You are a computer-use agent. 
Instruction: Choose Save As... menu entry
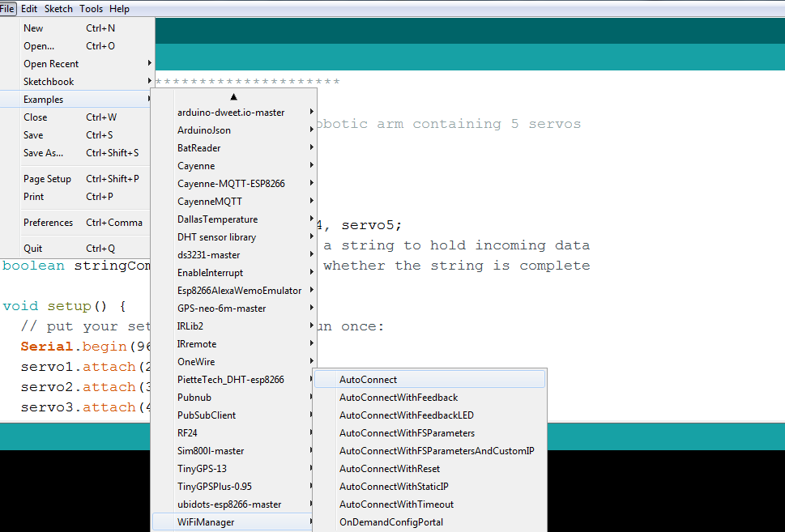click(x=76, y=153)
